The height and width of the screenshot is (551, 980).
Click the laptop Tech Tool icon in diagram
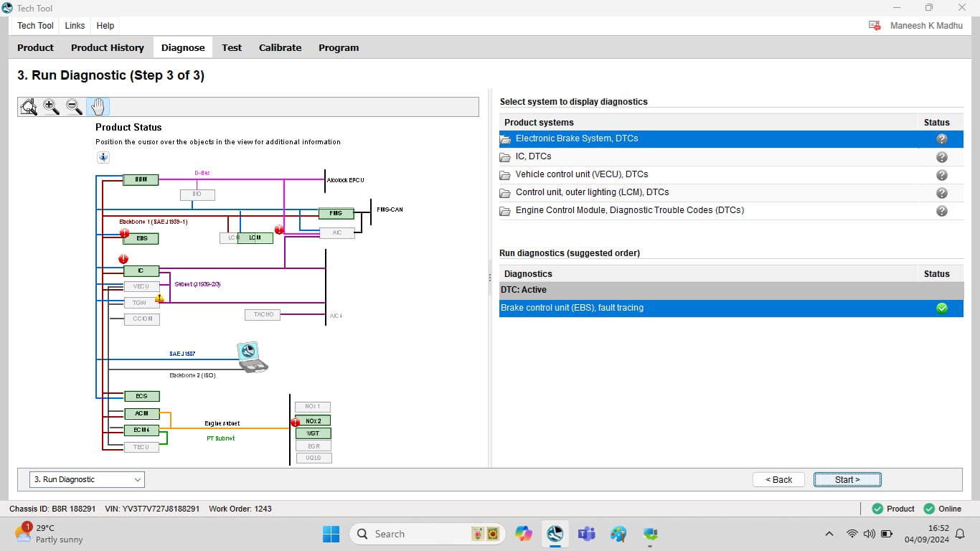[x=252, y=357]
